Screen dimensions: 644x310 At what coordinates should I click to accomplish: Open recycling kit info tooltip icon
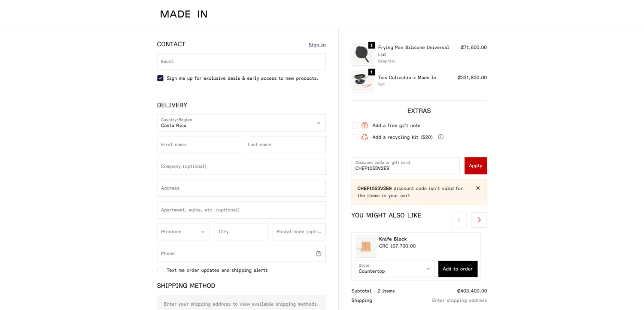coord(440,137)
